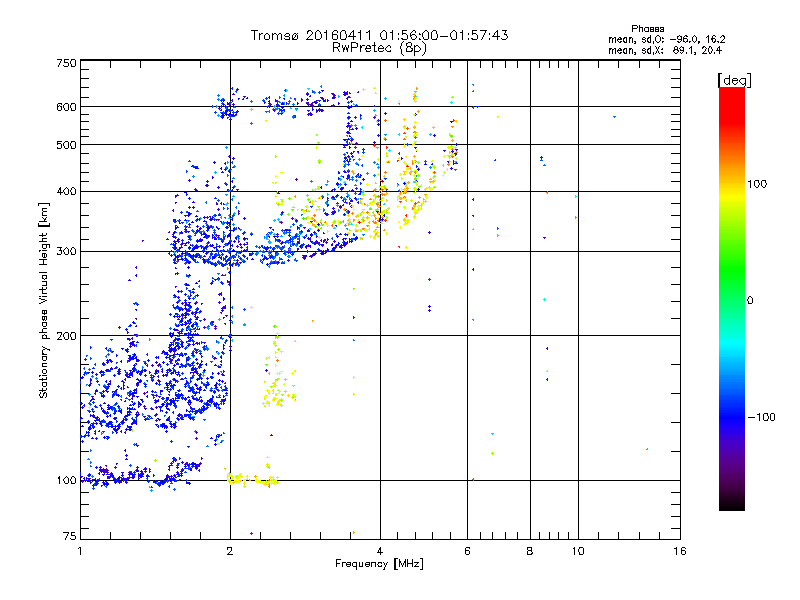Select the 'RwPretec (8p)' subtitle text
This screenshot has width=800, height=600.
point(379,48)
